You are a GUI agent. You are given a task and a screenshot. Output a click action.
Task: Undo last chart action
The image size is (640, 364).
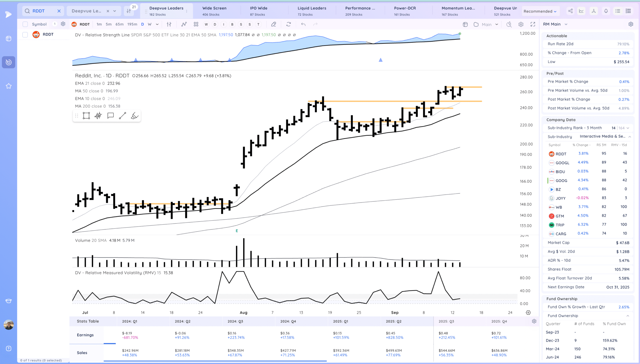tap(303, 24)
